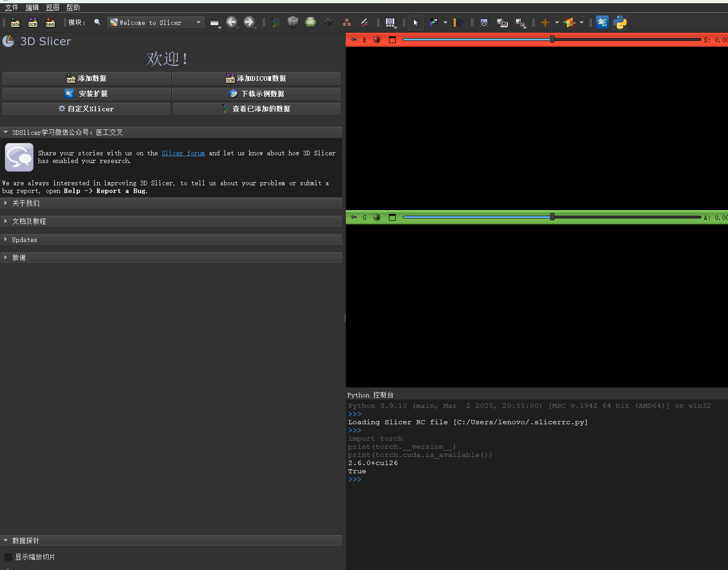The image size is (728, 570).
Task: Expand the 文档及教程 section
Action: coord(171,221)
